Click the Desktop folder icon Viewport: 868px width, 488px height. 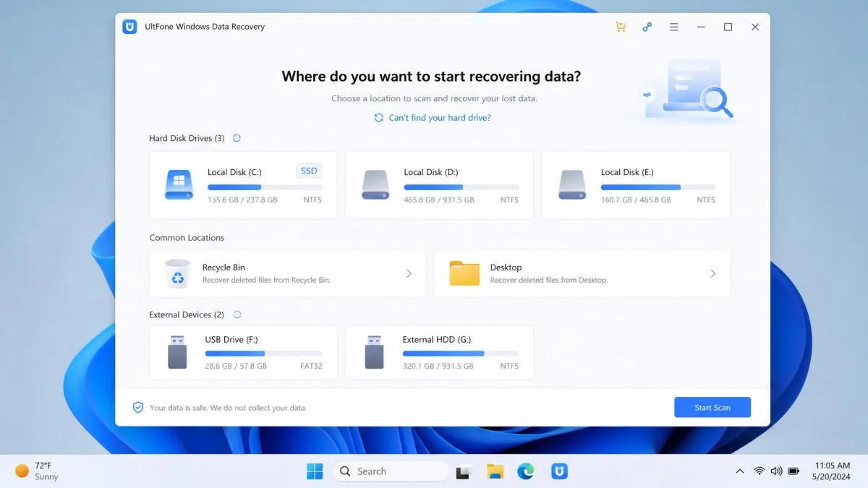pyautogui.click(x=464, y=273)
